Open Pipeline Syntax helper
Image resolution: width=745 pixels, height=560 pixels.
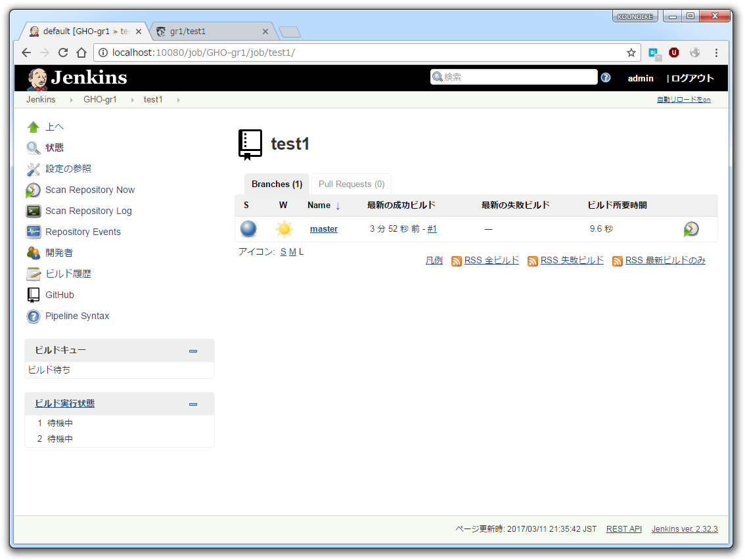77,316
